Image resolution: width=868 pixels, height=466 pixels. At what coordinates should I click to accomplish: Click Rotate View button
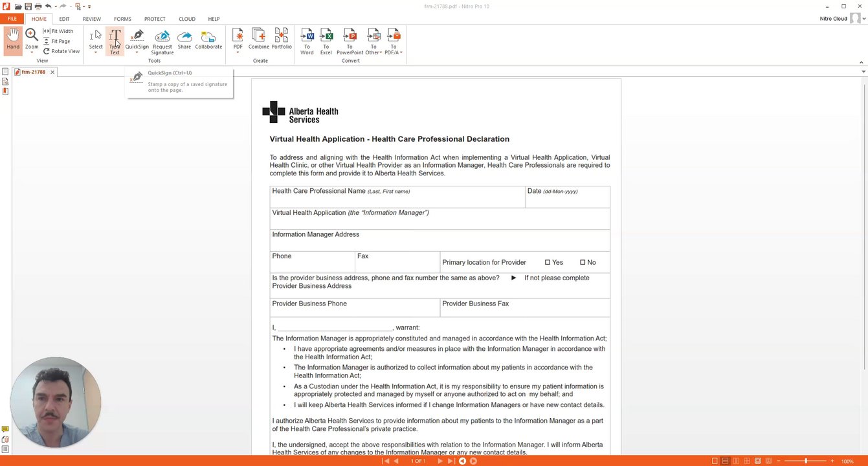[x=61, y=51]
